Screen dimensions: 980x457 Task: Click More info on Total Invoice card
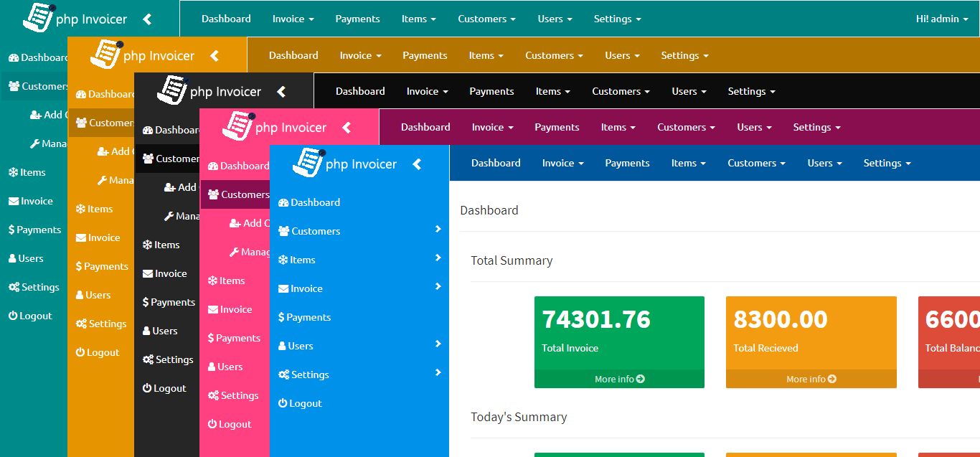tap(619, 379)
